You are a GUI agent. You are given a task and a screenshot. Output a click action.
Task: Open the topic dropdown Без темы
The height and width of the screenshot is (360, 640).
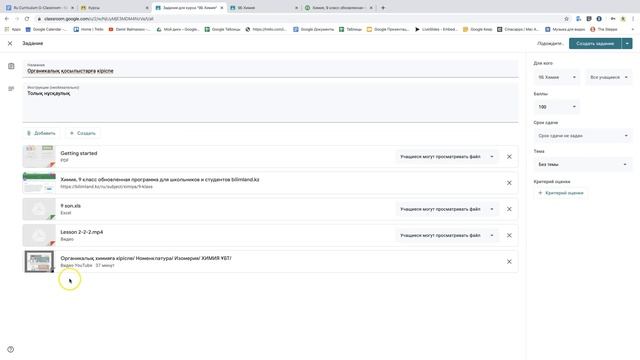[x=582, y=164]
